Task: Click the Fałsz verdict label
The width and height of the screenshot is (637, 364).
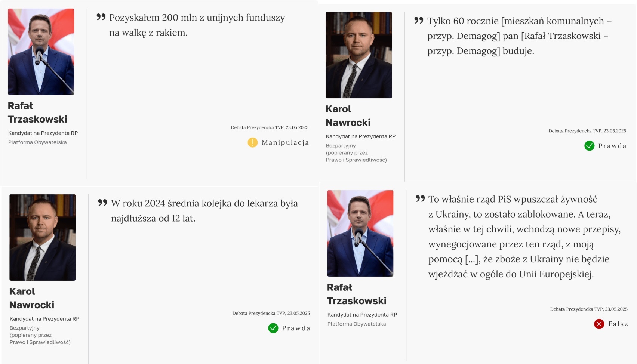Action: coord(618,324)
